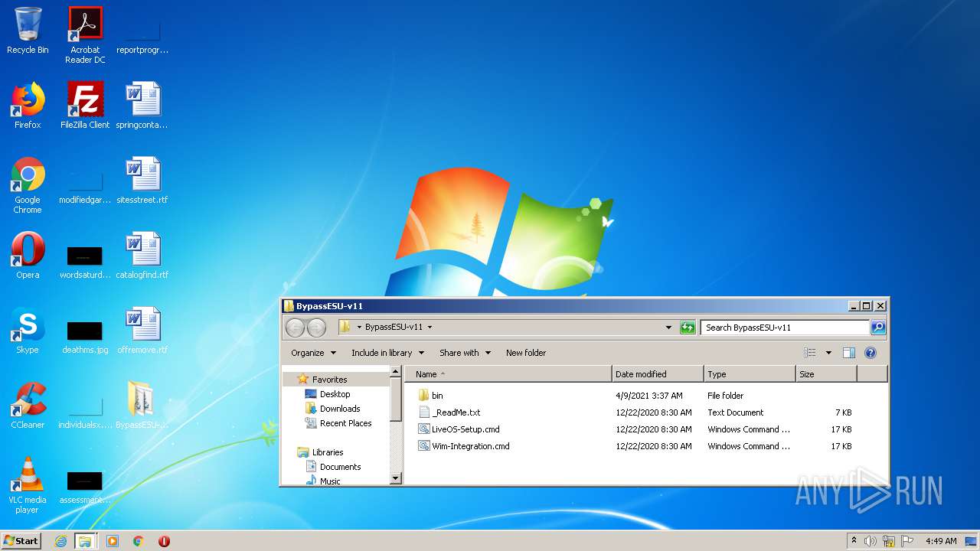Change view icon in Explorer toolbar
The image size is (980, 551).
coord(810,353)
